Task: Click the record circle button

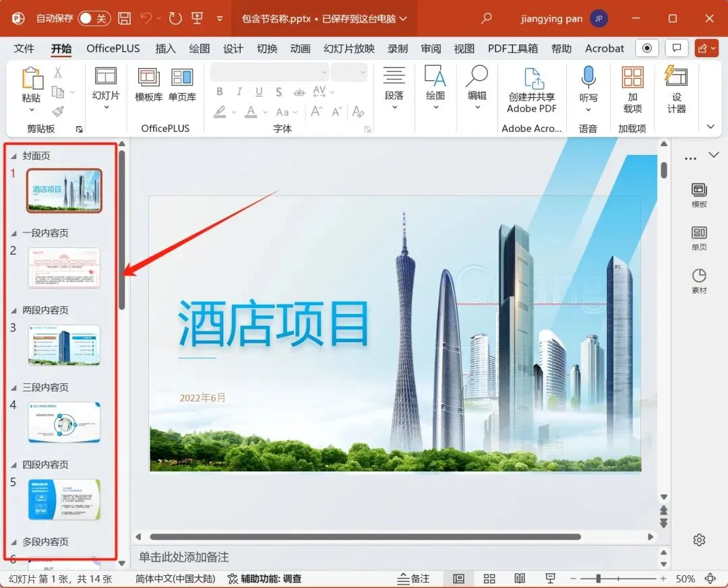Action: [646, 48]
